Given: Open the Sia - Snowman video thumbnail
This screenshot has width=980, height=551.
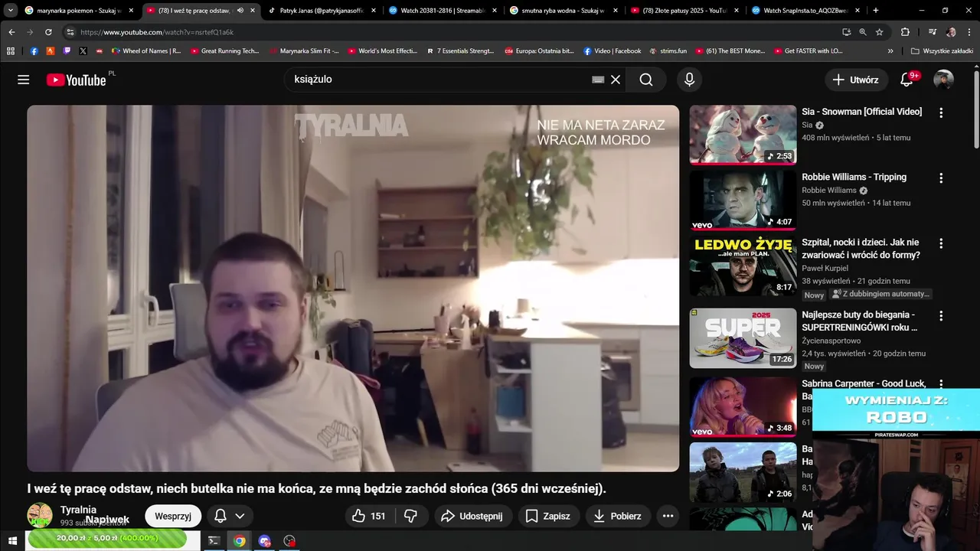Looking at the screenshot, I should [743, 135].
